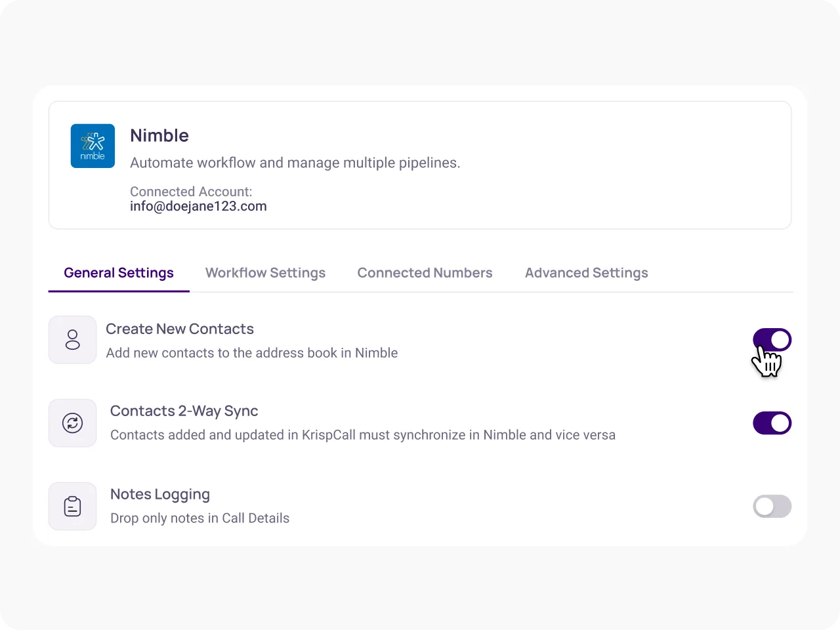Click the Create New Contacts label
840x630 pixels.
point(180,329)
